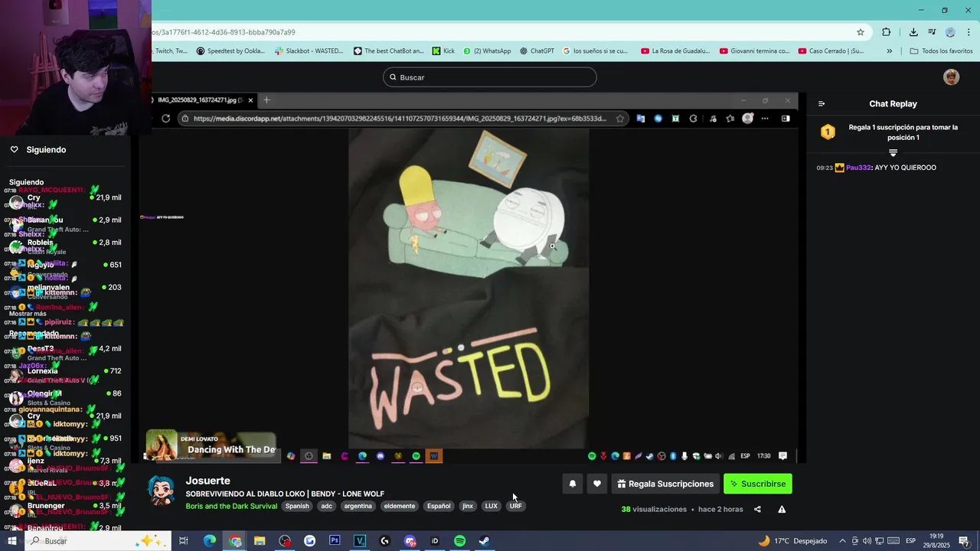Collapse the Chat Replay panel icon
This screenshot has width=980, height=551.
tap(822, 104)
